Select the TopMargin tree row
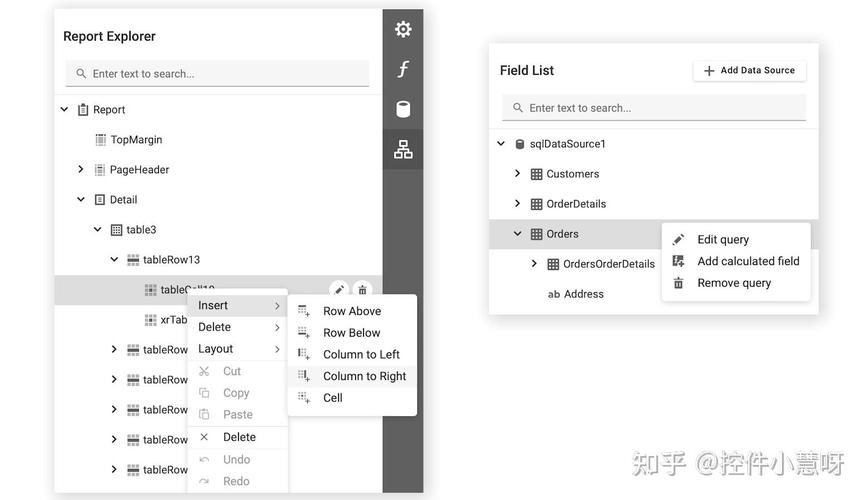This screenshot has width=867, height=500. 218,139
